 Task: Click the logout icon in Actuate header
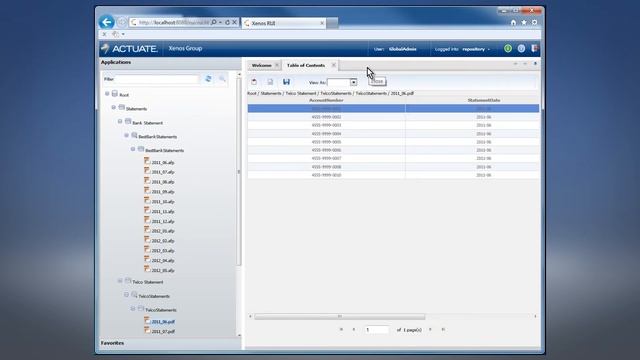click(534, 49)
